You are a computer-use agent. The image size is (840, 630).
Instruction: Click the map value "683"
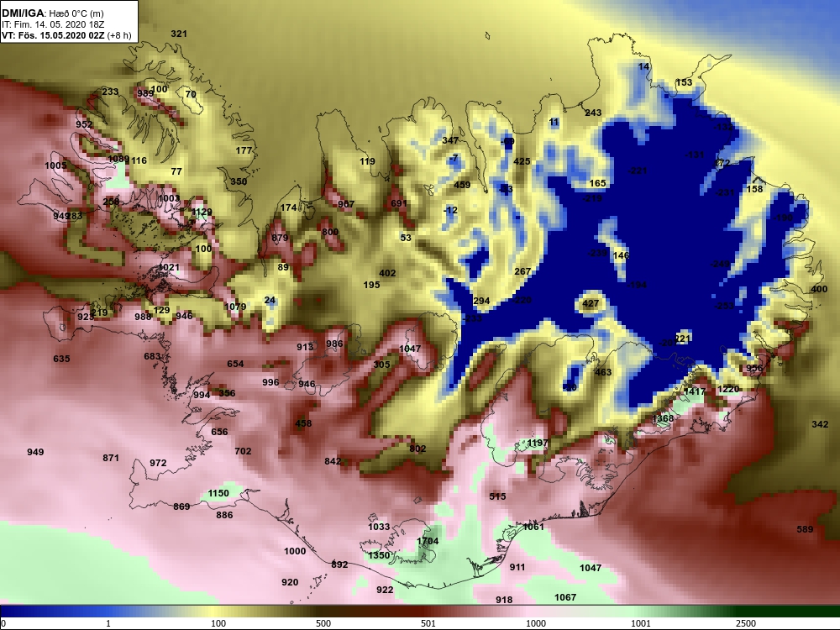coord(152,356)
